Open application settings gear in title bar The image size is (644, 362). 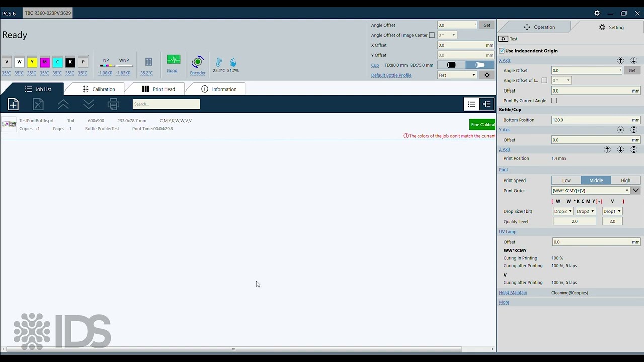coord(597,13)
